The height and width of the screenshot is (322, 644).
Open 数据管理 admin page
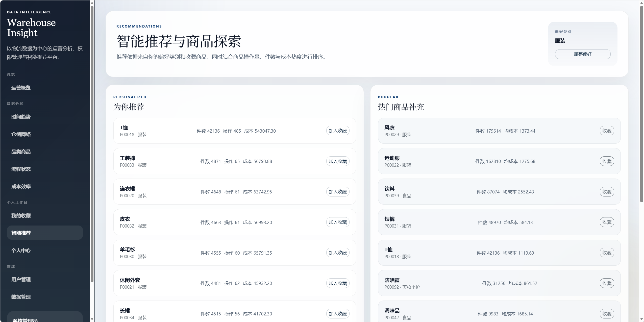(x=21, y=297)
